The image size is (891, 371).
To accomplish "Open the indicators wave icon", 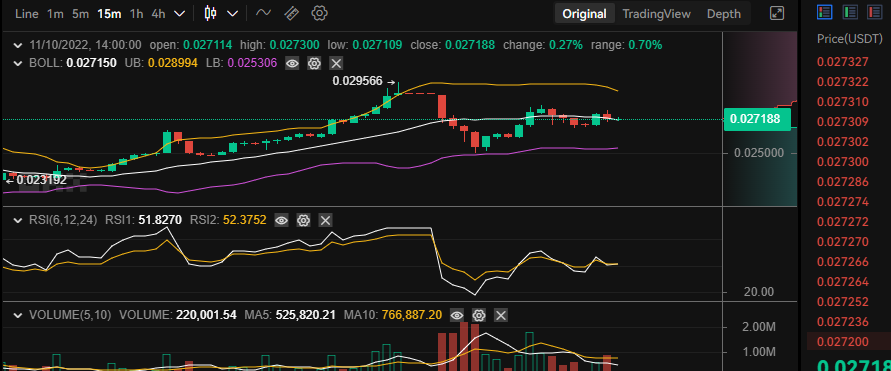I will click(x=263, y=13).
